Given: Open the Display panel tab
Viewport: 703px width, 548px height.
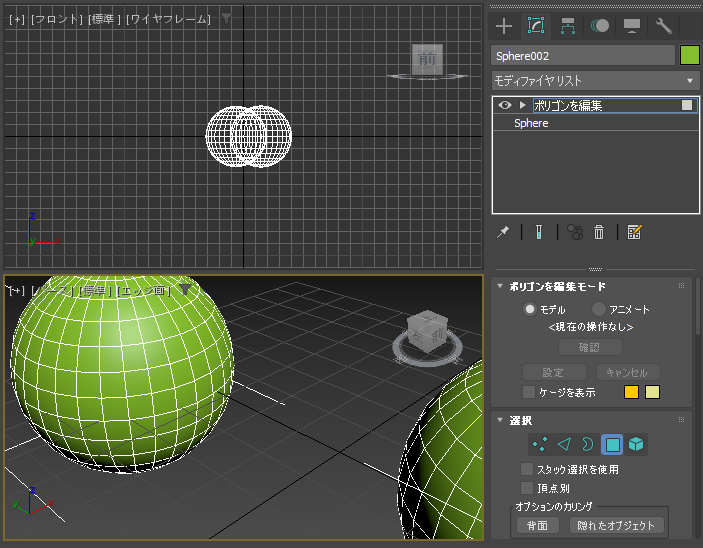Looking at the screenshot, I should (x=632, y=26).
